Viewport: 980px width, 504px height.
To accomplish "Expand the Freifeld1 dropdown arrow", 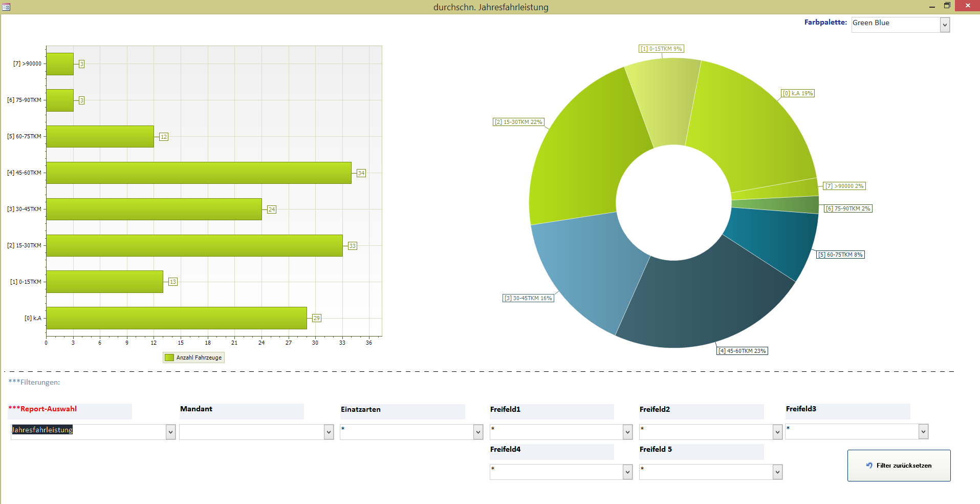I will [x=627, y=432].
